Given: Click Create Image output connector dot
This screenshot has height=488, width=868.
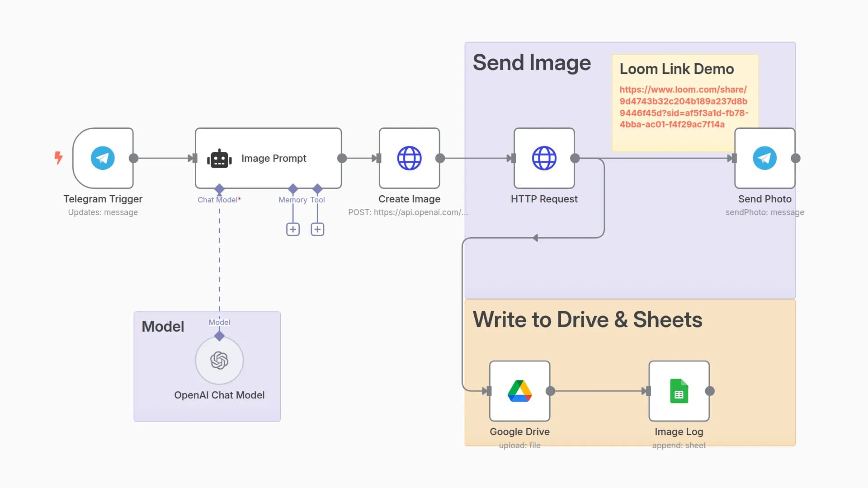Looking at the screenshot, I should click(x=440, y=158).
